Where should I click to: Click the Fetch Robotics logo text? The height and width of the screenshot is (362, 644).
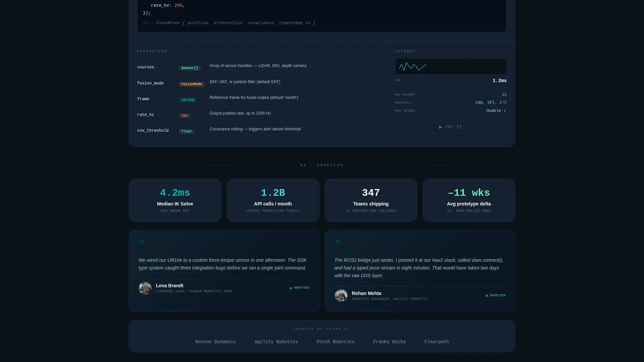335,342
